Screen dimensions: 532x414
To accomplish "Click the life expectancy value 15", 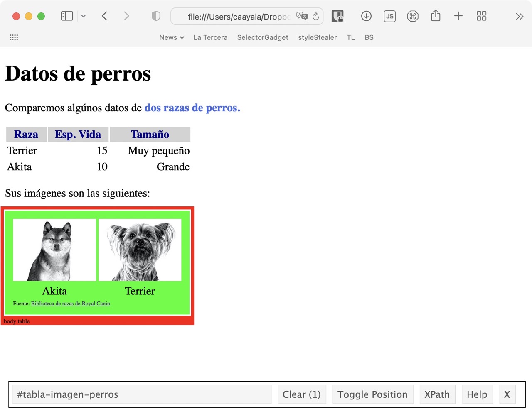I will (102, 151).
